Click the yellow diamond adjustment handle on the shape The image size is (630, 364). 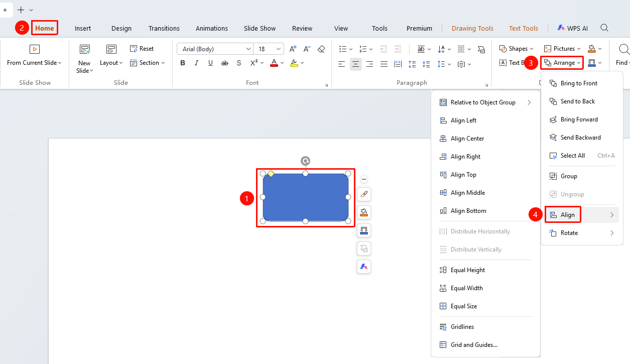271,174
